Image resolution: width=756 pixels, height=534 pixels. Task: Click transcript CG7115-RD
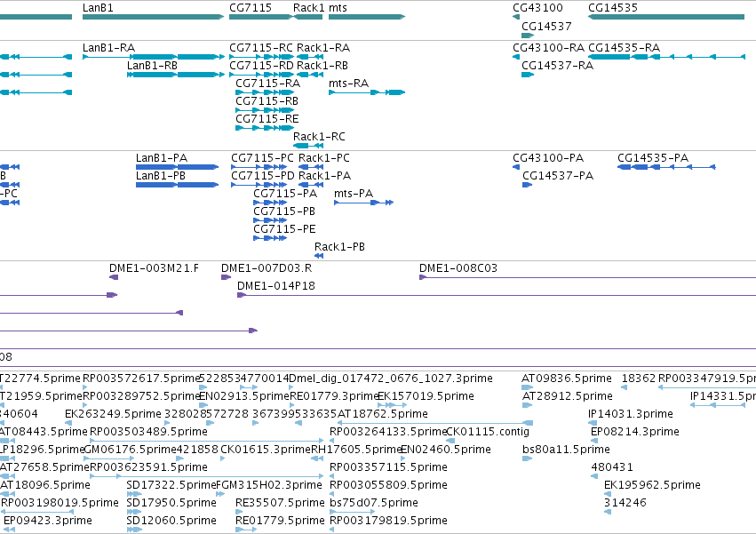(x=261, y=75)
